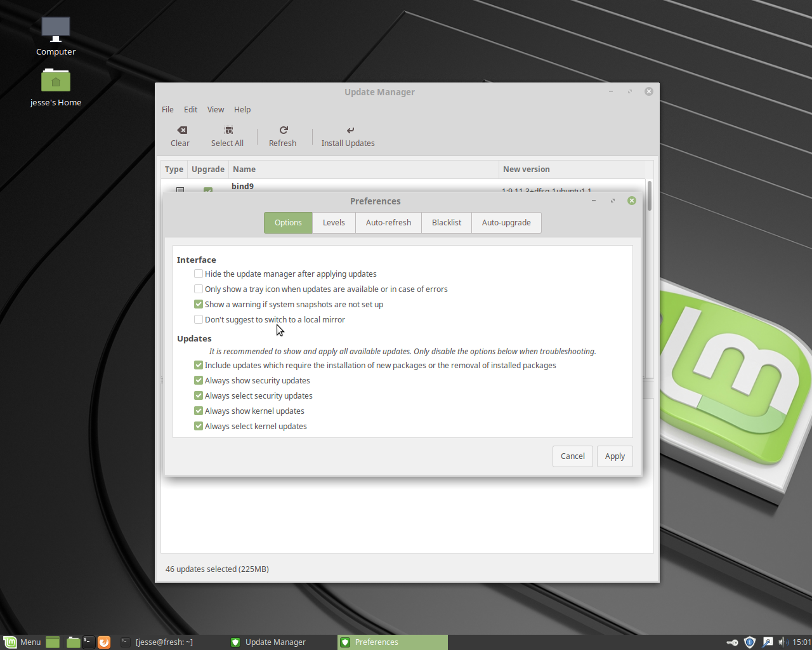812x650 pixels.
Task: Switch to the Levels tab
Action: click(x=334, y=223)
